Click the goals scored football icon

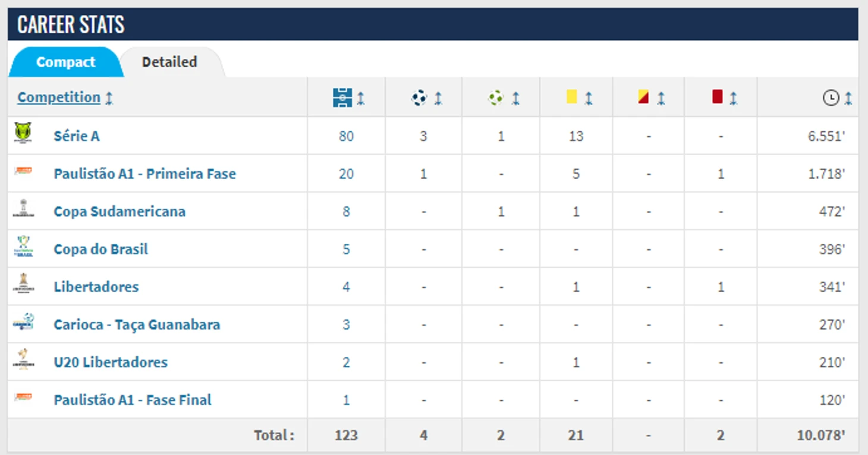tap(419, 98)
